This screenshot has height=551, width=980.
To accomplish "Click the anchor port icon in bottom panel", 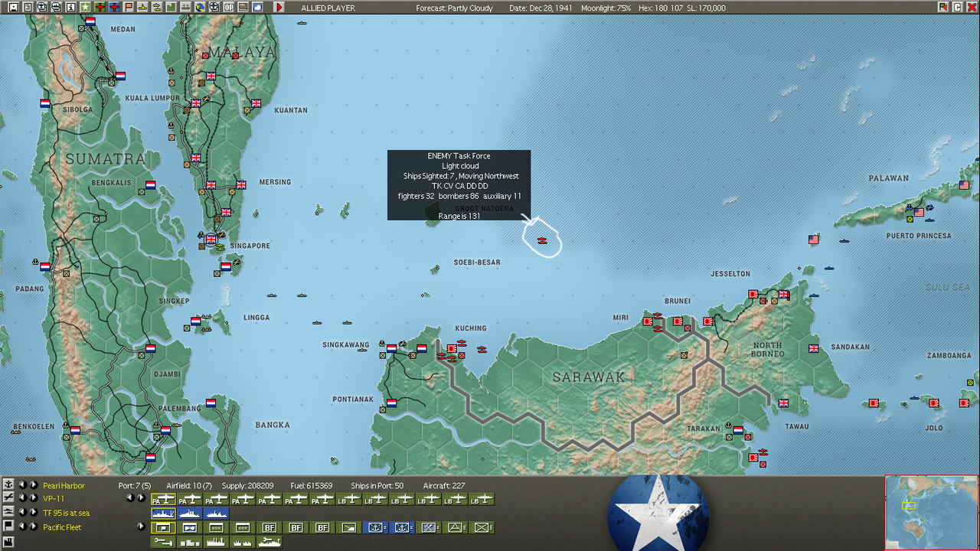I will 9,484.
